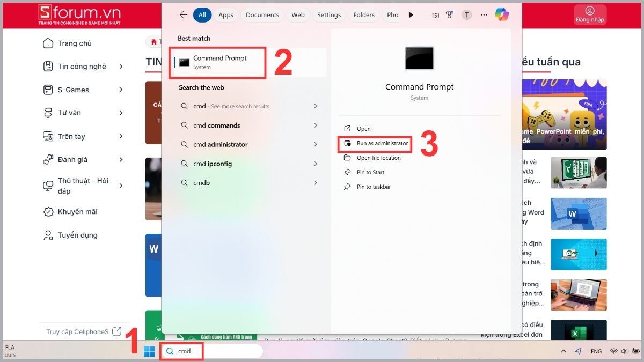Click the Truy cập CellphoneS link
Screen dimensions: 644x362
coord(84,331)
